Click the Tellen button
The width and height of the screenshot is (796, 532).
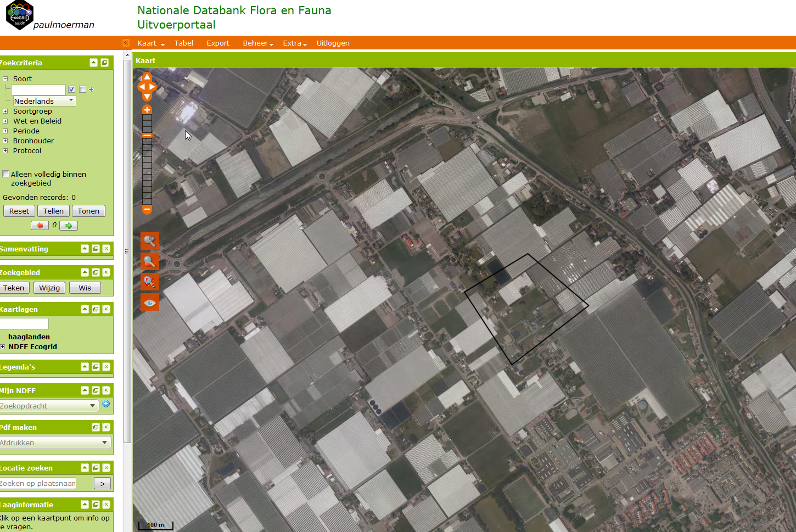pyautogui.click(x=53, y=211)
